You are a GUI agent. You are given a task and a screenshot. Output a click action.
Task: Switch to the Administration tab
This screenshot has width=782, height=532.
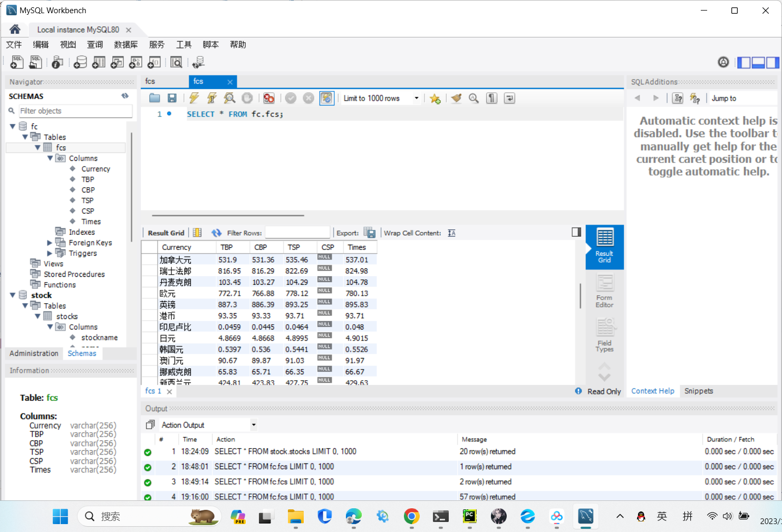pyautogui.click(x=34, y=353)
